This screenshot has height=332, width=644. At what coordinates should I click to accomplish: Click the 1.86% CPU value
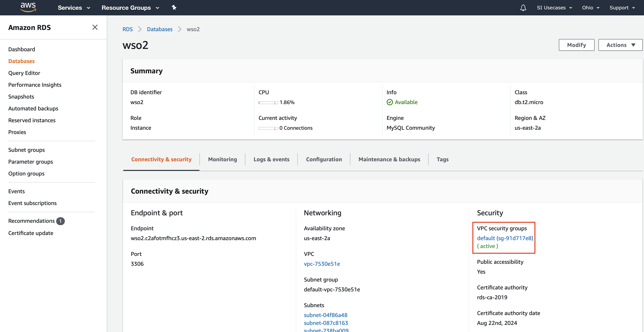pos(287,102)
